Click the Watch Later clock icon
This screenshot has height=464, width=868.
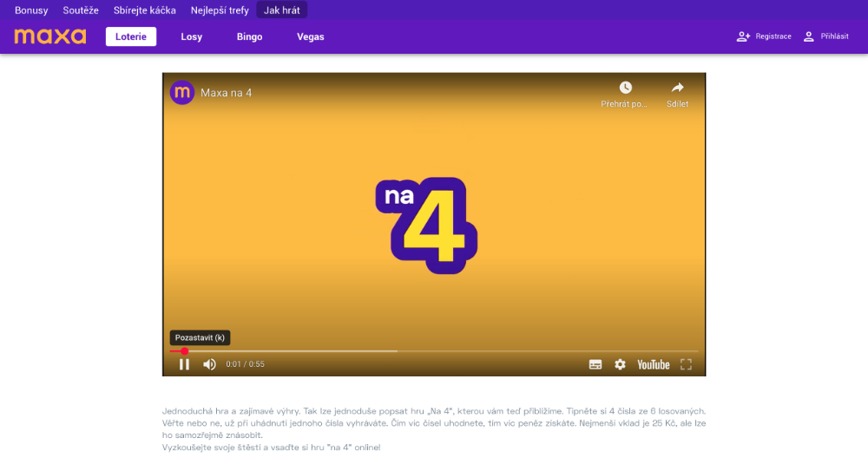click(625, 88)
